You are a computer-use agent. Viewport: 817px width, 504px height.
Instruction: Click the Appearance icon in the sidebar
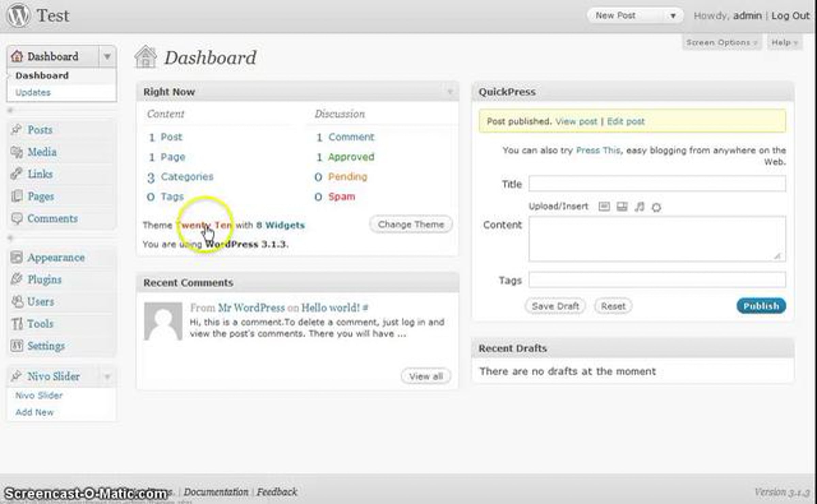tap(16, 257)
